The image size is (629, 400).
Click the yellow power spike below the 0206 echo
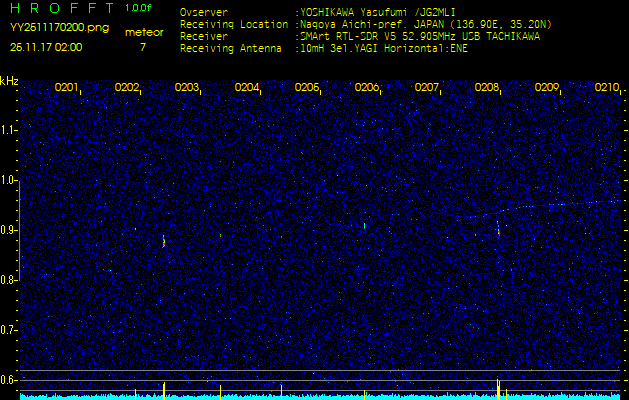click(364, 394)
